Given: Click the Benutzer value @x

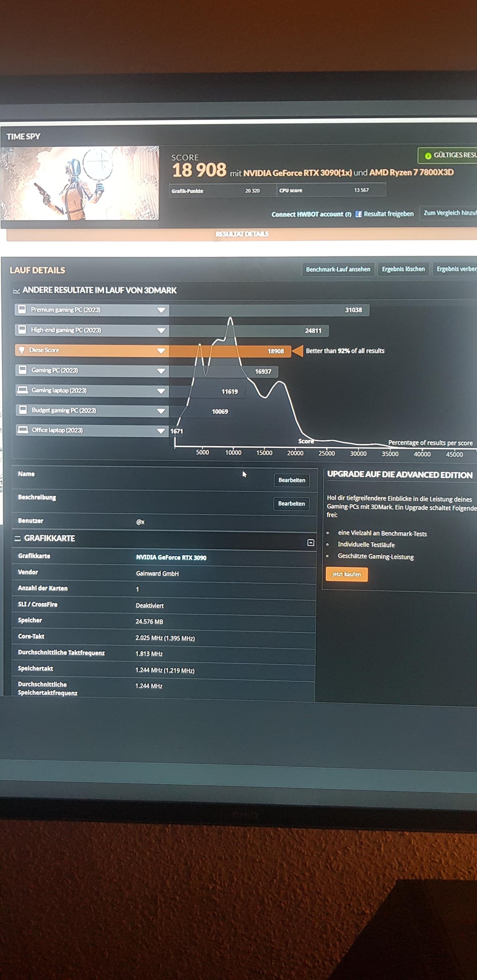Looking at the screenshot, I should click(x=140, y=522).
